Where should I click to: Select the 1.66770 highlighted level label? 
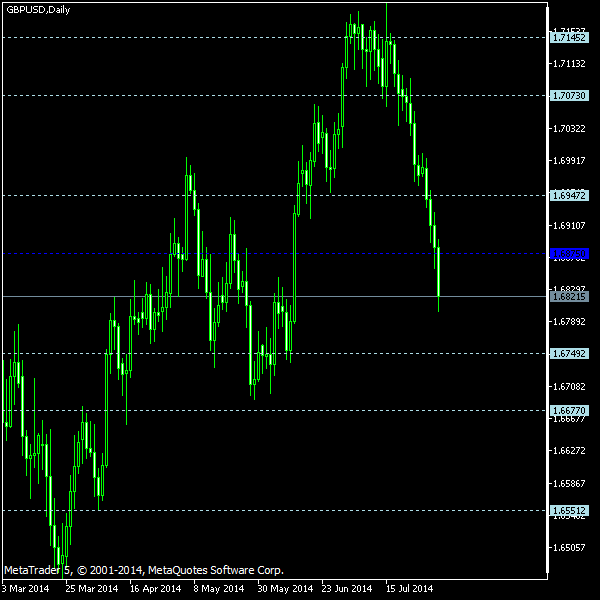(569, 411)
